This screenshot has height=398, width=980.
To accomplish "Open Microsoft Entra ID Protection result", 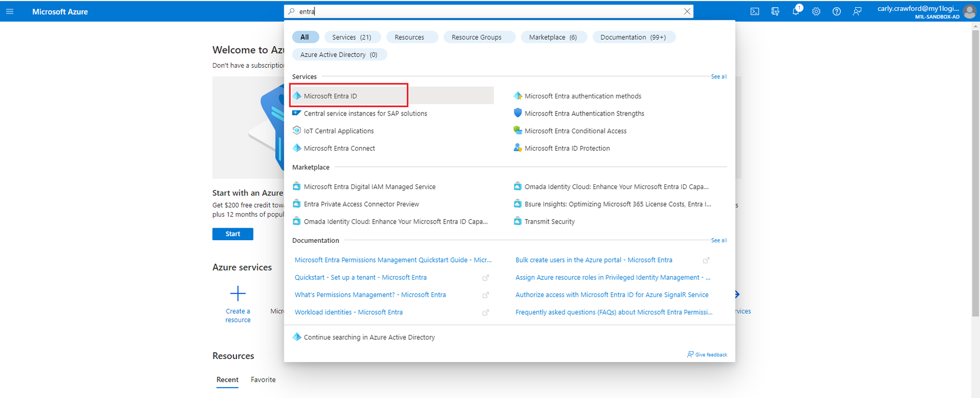I will click(567, 148).
